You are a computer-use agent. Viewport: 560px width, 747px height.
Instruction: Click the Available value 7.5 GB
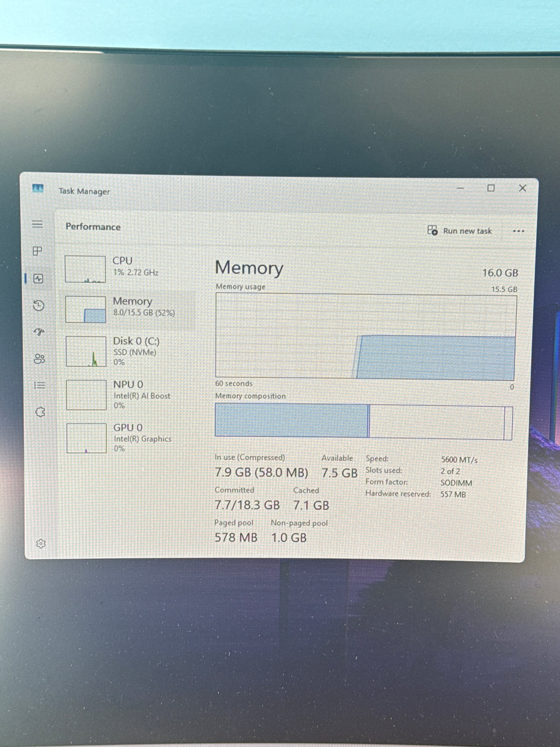pyautogui.click(x=339, y=473)
